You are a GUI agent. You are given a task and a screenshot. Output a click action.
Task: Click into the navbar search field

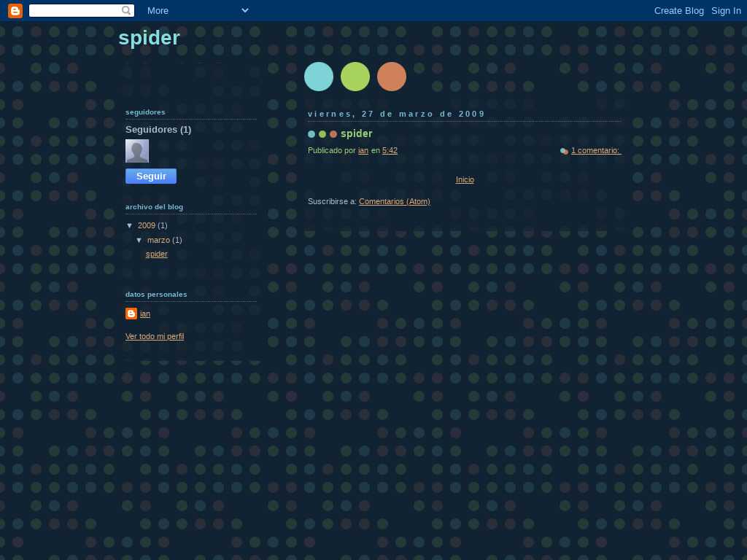(x=74, y=10)
